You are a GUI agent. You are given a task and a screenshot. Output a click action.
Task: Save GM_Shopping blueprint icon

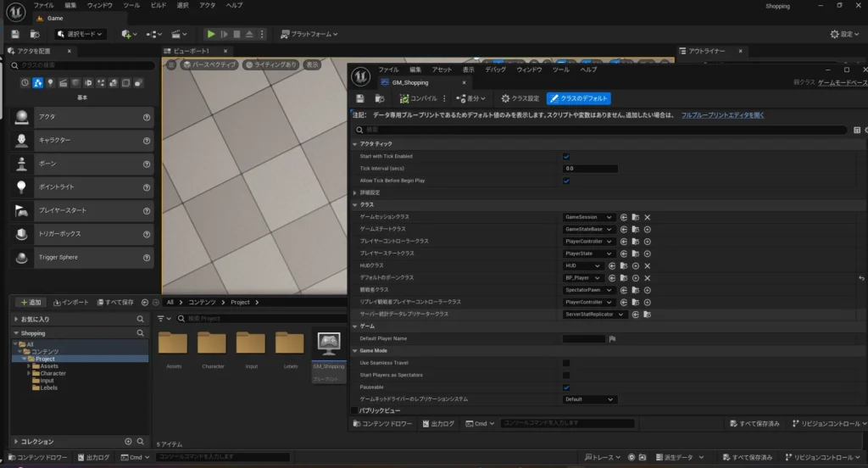point(359,98)
